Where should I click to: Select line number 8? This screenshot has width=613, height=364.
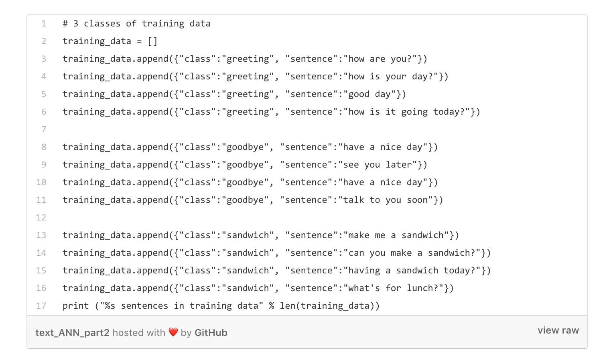pyautogui.click(x=43, y=147)
